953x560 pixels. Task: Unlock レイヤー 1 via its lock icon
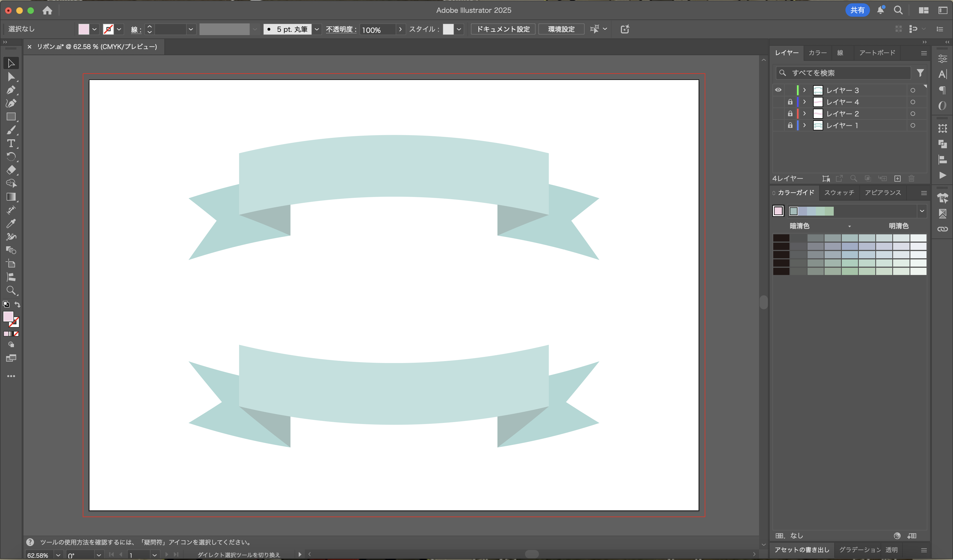(x=790, y=125)
